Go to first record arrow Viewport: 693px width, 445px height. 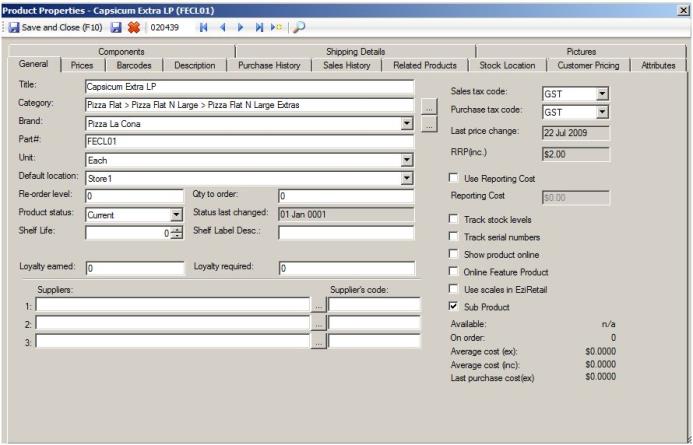coord(205,27)
